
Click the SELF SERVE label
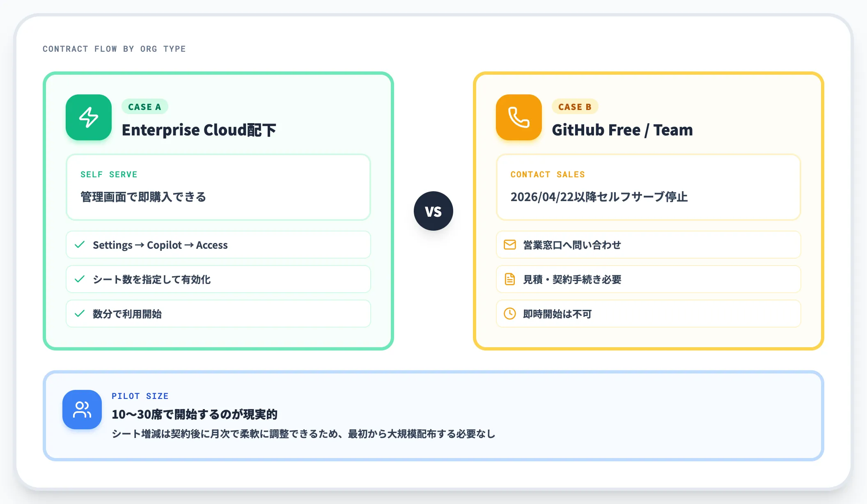click(109, 174)
